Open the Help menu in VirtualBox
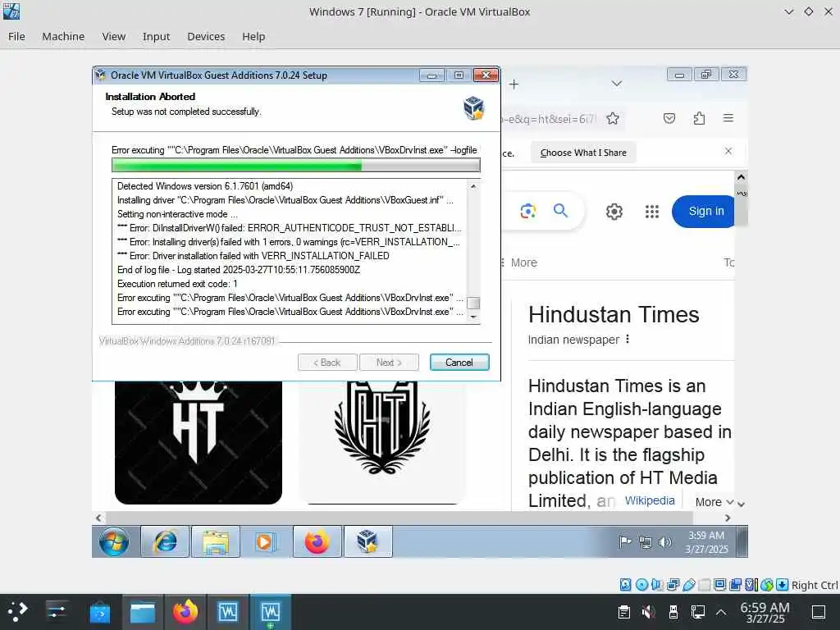The width and height of the screenshot is (840, 630). pos(253,36)
